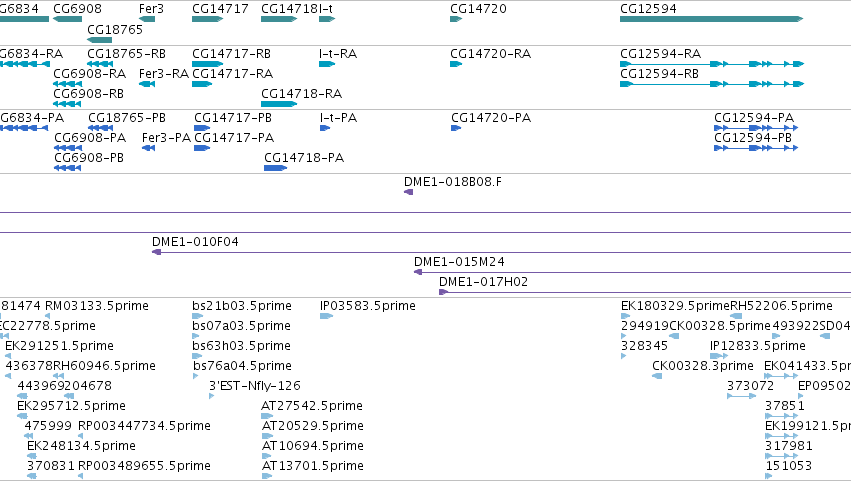The width and height of the screenshot is (851, 481).
Task: Select the CG6908-RB transcript
Action: tap(67, 104)
